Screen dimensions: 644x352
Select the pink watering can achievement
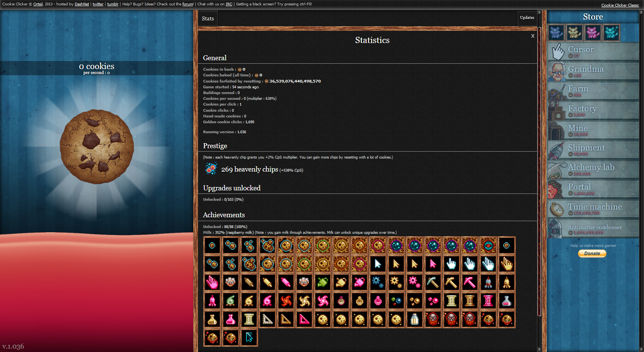pos(360,282)
